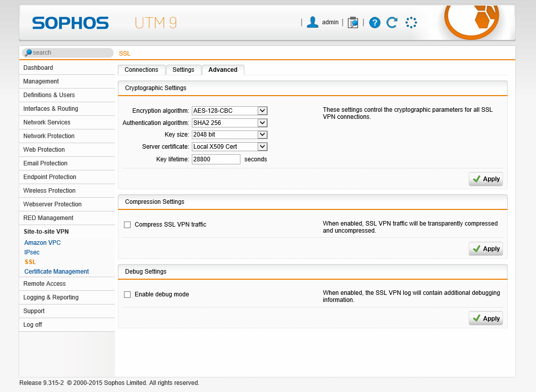Click the reload refresh arrow icon
Image resolution: width=536 pixels, height=392 pixels.
point(392,22)
